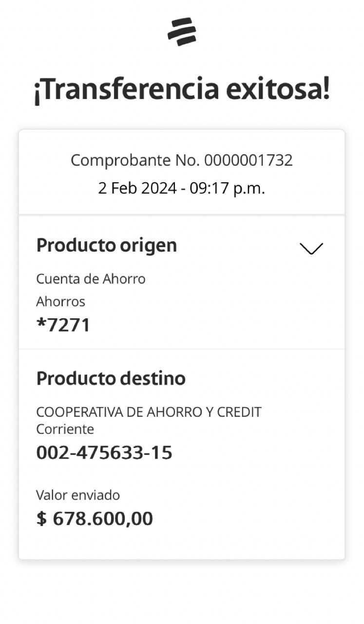Click the date 2 Feb 2024
This screenshot has height=624, width=364.
click(x=137, y=189)
